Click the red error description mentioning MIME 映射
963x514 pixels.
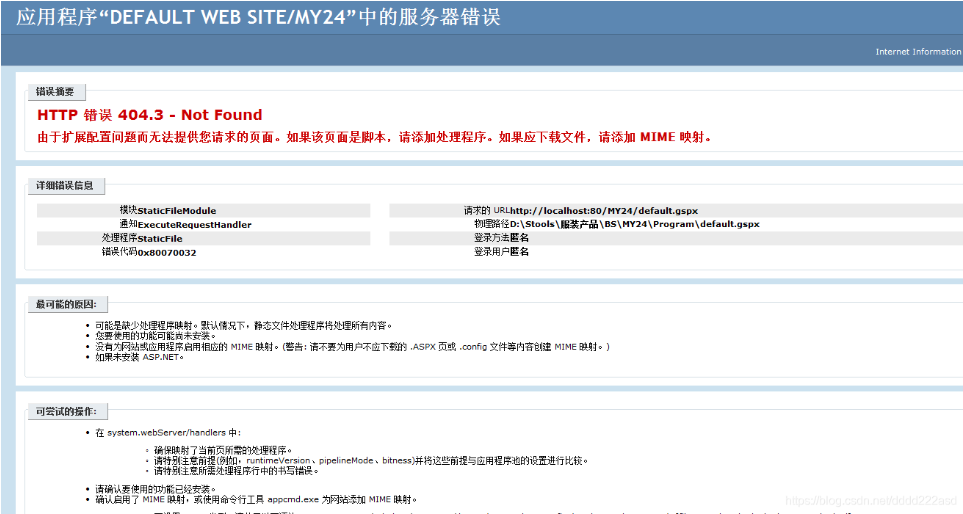[x=374, y=138]
